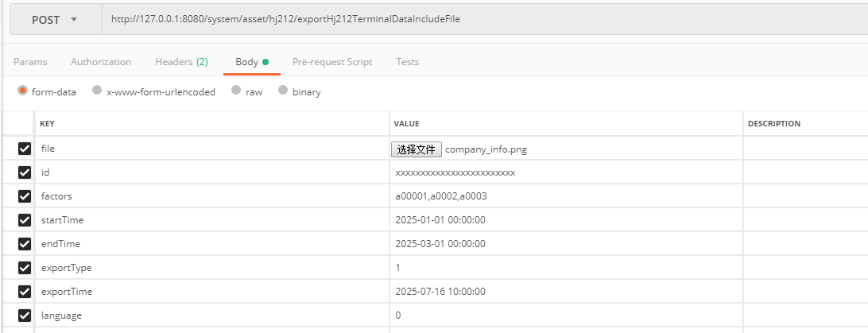The image size is (868, 333).
Task: Toggle the factors row checkbox
Action: (x=25, y=196)
